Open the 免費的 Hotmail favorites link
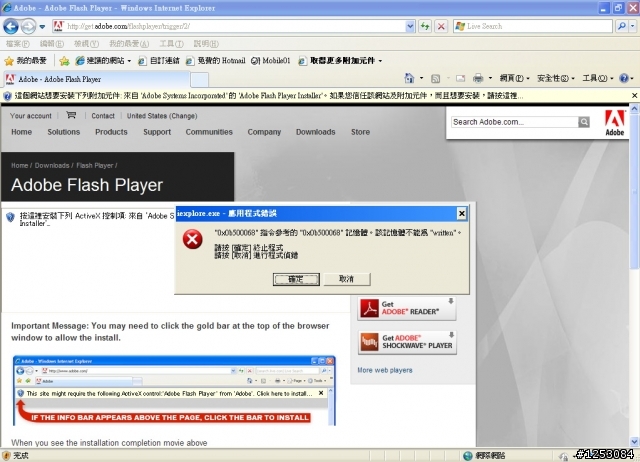The width and height of the screenshot is (640, 462). pyautogui.click(x=216, y=61)
